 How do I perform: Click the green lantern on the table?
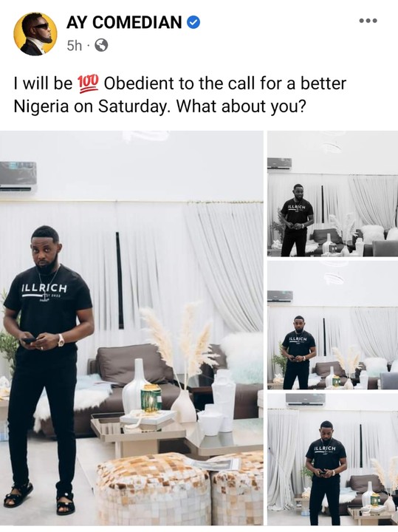pyautogui.click(x=151, y=399)
